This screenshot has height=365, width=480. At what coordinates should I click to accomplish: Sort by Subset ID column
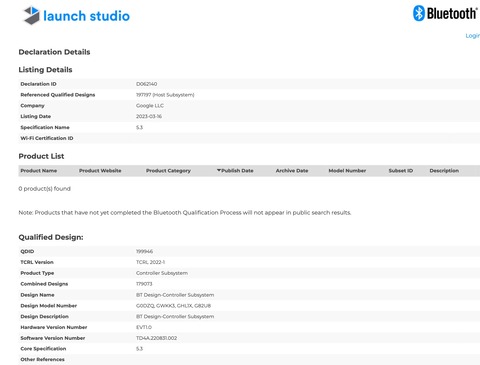tap(401, 171)
